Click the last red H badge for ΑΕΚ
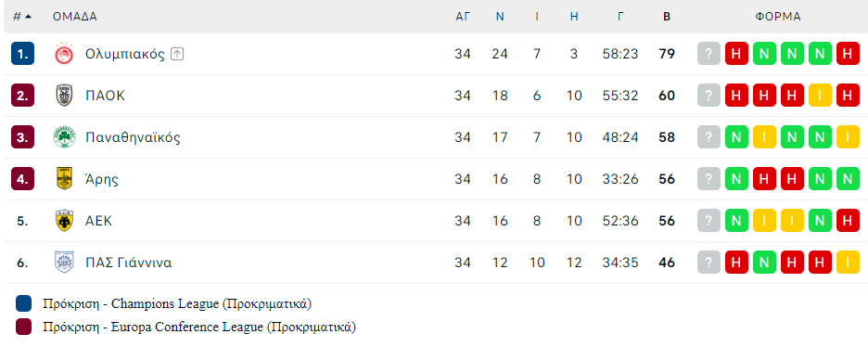Image resolution: width=868 pixels, height=347 pixels. pyautogui.click(x=848, y=220)
